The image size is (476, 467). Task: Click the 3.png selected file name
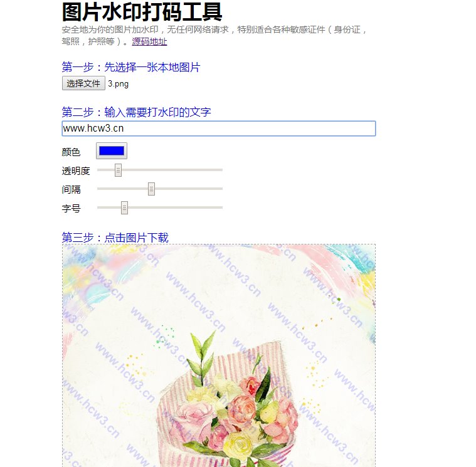point(118,84)
